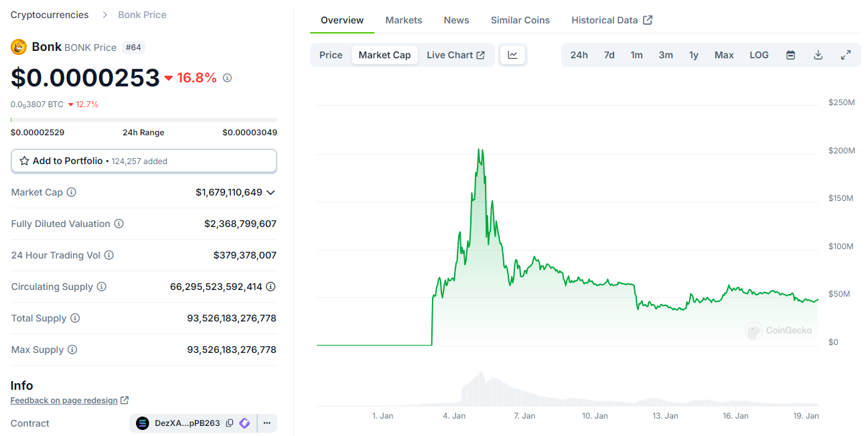868x436 pixels.
Task: Open more contract options ellipsis
Action: coord(267,423)
